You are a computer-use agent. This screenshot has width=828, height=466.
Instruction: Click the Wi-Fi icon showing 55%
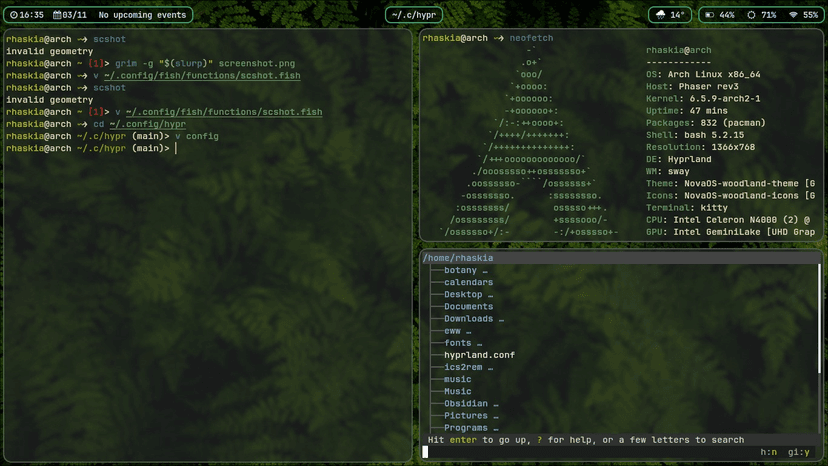click(x=794, y=15)
